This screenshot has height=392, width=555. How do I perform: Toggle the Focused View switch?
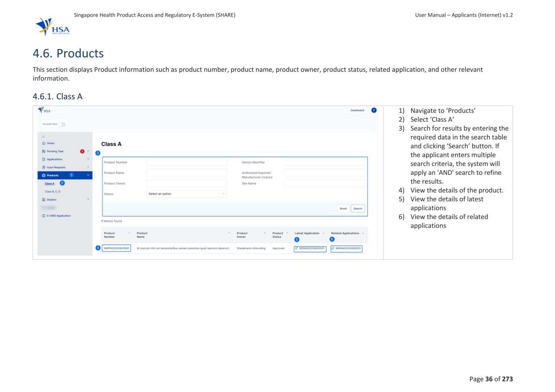coord(62,124)
